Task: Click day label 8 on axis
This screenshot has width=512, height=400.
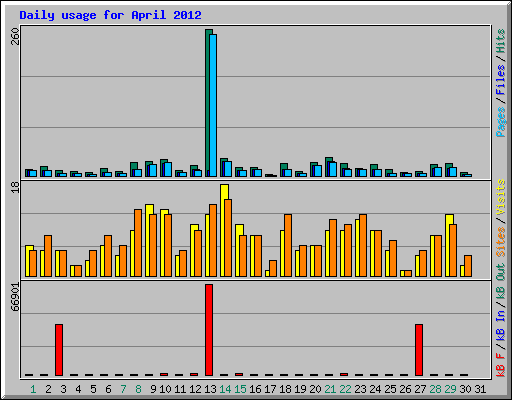Action: (138, 389)
